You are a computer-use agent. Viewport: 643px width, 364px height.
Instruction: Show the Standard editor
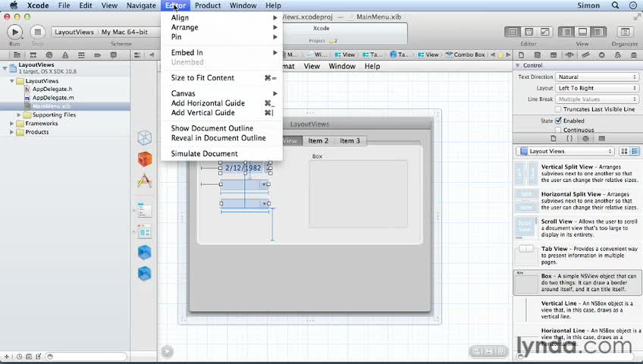(513, 32)
